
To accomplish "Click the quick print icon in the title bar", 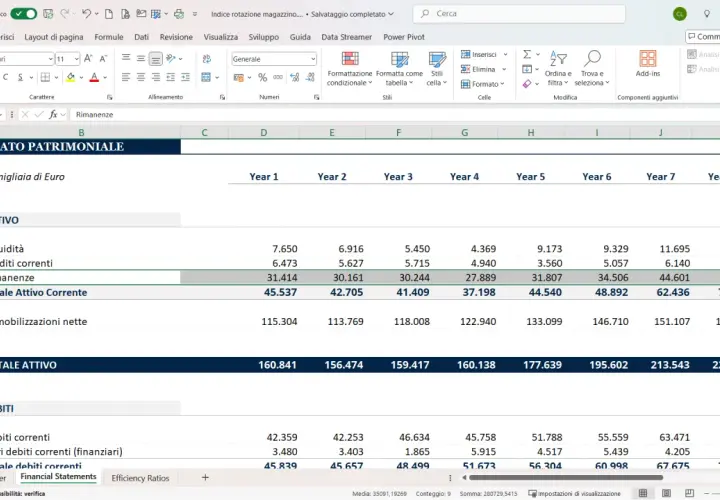I will point(179,14).
